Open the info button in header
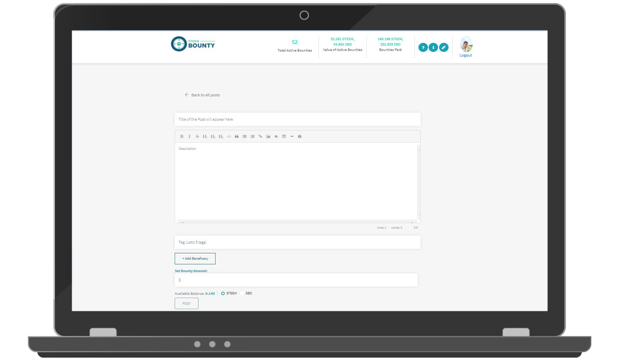This screenshot has height=362, width=644. coord(433,48)
